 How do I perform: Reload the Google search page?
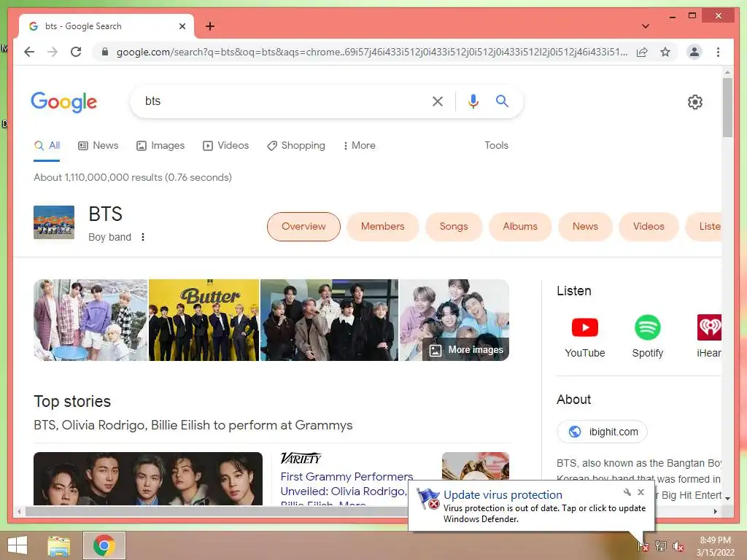76,52
